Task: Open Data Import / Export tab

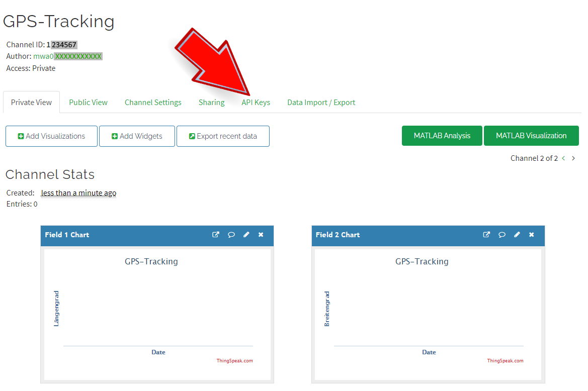Action: 321,103
